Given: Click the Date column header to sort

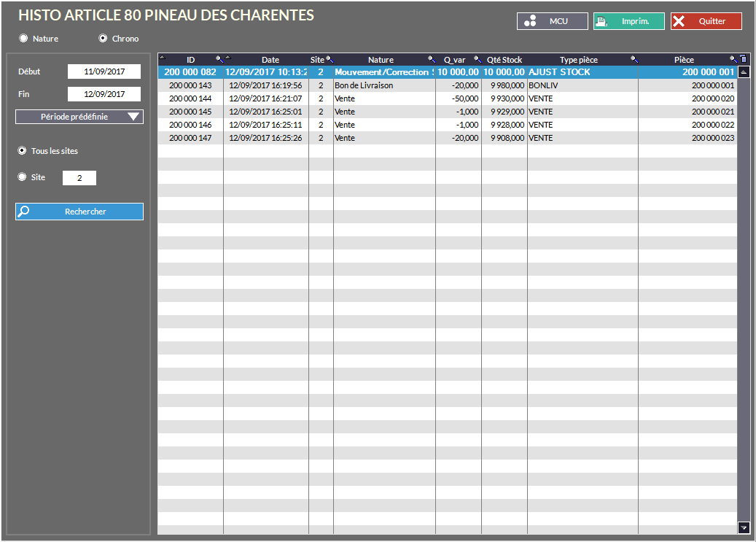Looking at the screenshot, I should click(x=270, y=60).
